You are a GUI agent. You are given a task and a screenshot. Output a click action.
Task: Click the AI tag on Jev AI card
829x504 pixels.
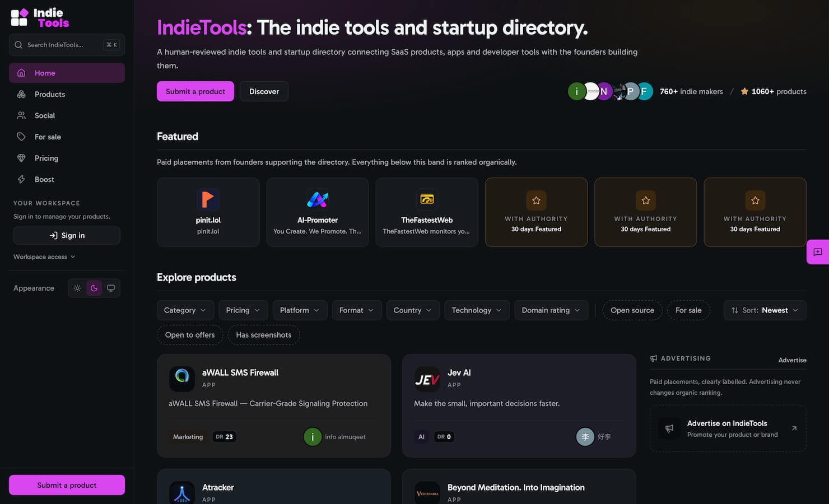[421, 437]
